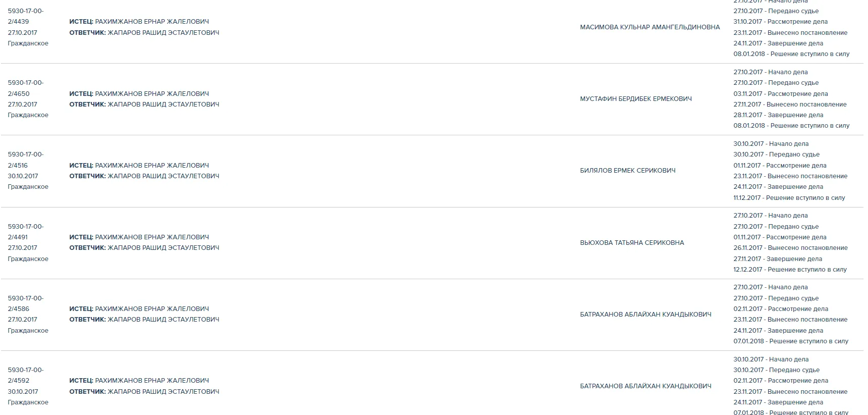Screen dimensions: 868x415
Task: Click the 31.10.2017 Рассмотрение дела entry
Action: pos(780,22)
